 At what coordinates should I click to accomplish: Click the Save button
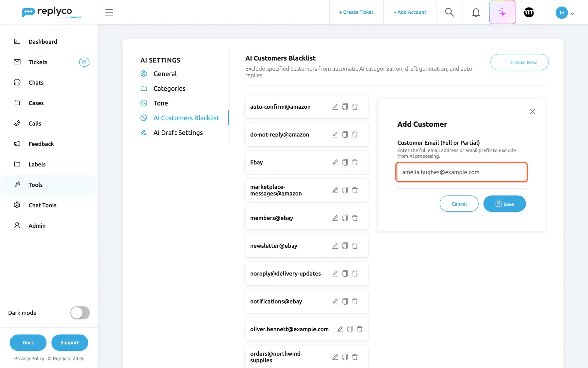(504, 204)
